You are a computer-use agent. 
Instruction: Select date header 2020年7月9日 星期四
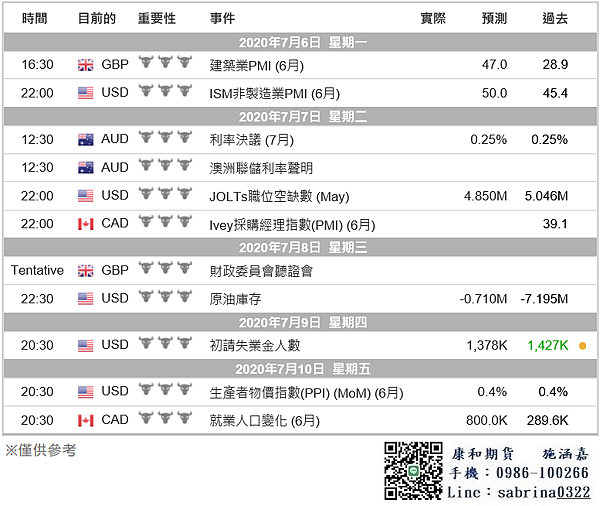click(x=300, y=322)
